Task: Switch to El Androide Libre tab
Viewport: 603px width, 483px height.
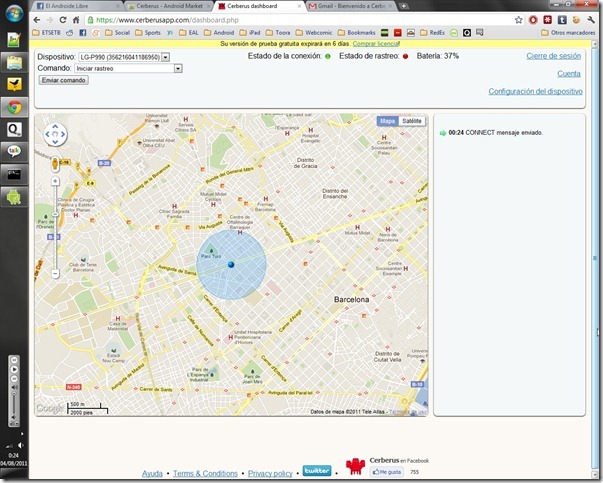Action: pos(77,6)
